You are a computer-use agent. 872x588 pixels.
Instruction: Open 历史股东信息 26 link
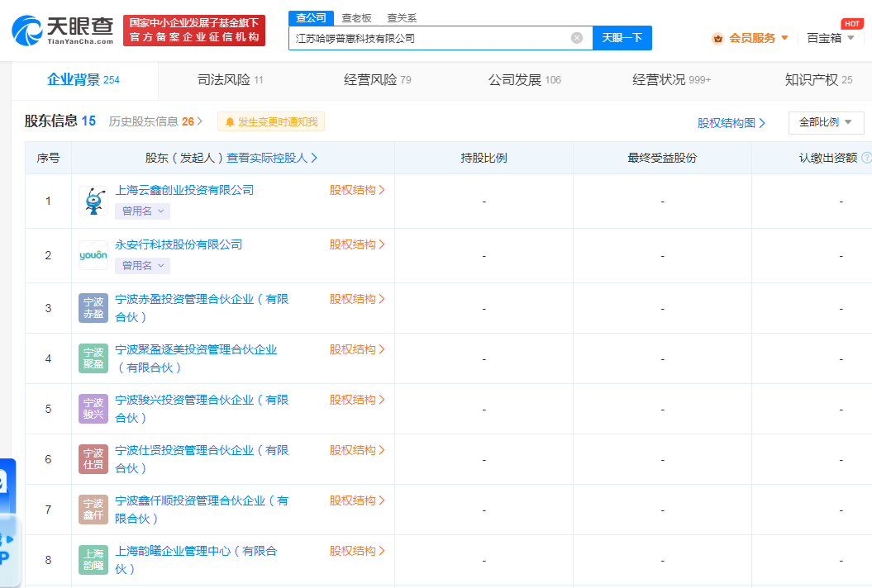pyautogui.click(x=155, y=121)
